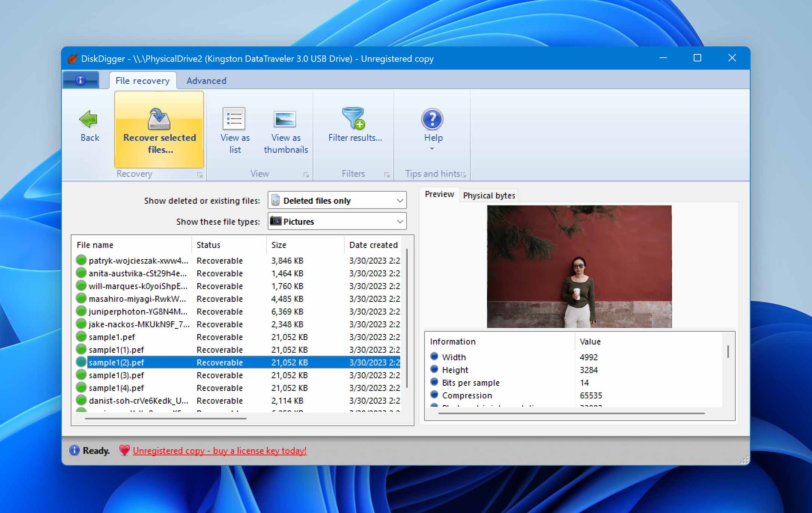Click the red heart icon in status bar

coord(124,450)
